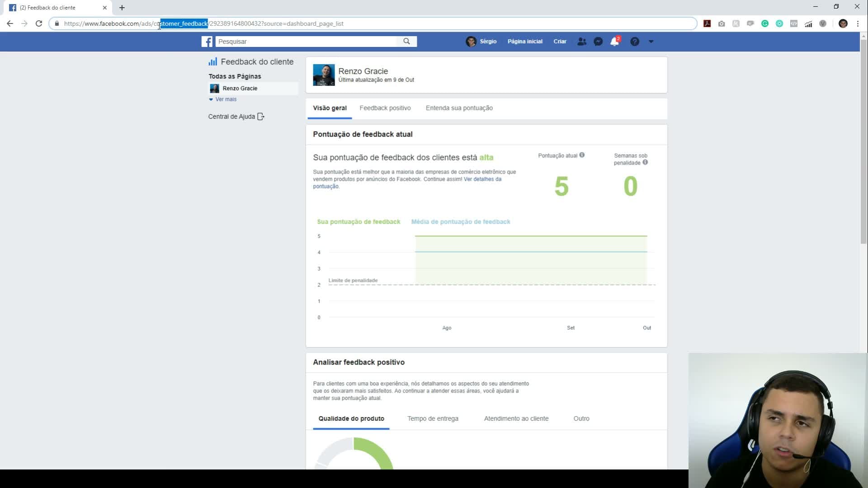Open the notifications bell icon

coord(614,42)
